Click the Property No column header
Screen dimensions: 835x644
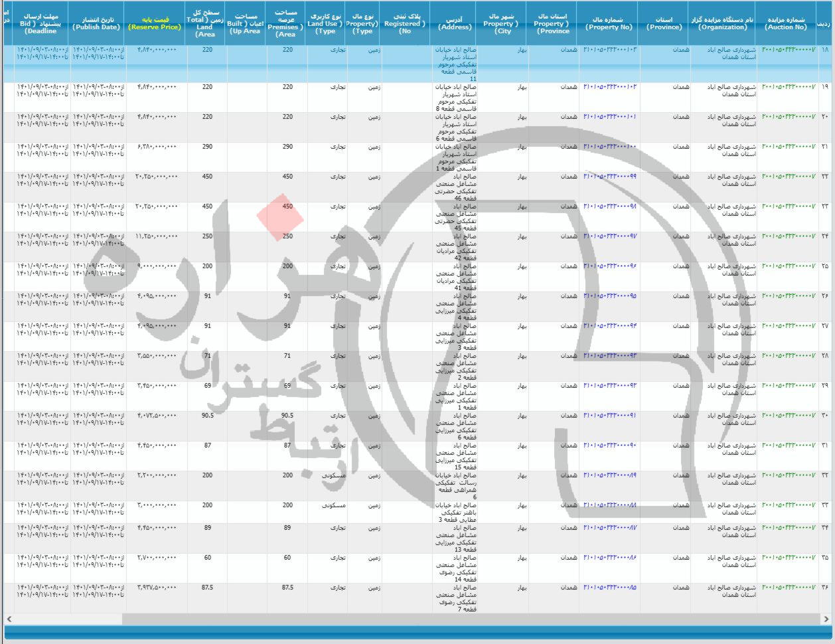click(609, 24)
